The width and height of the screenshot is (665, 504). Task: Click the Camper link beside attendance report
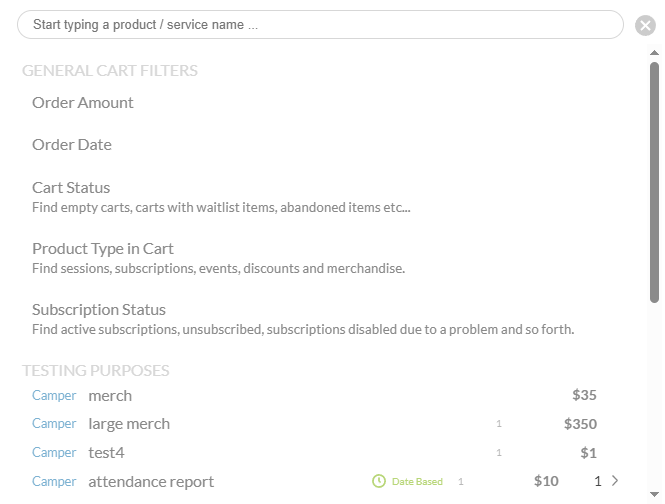pos(54,481)
